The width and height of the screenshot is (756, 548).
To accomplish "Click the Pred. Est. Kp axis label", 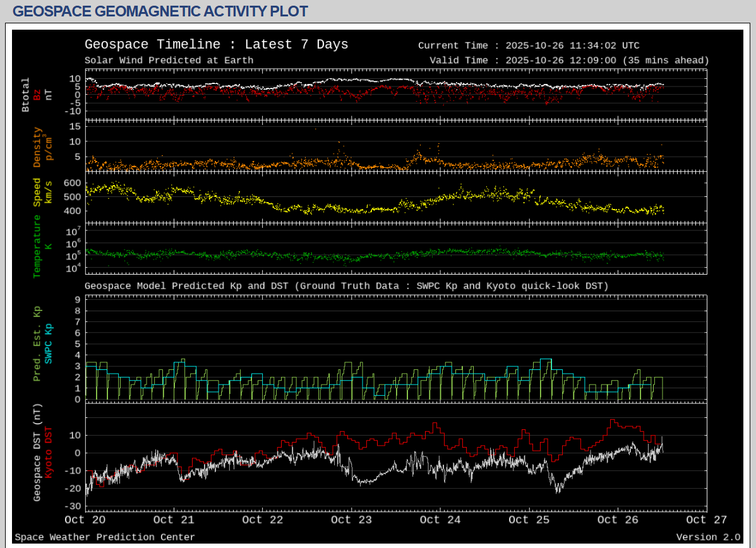I will [37, 344].
